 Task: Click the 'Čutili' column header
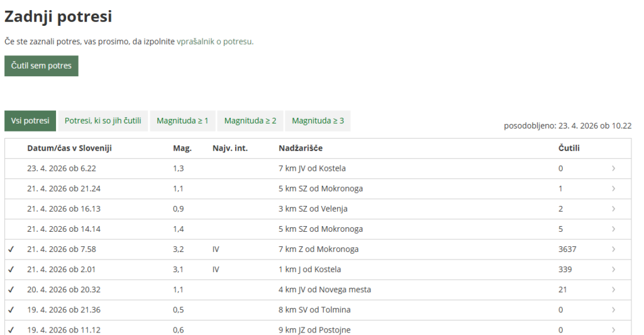pyautogui.click(x=569, y=149)
